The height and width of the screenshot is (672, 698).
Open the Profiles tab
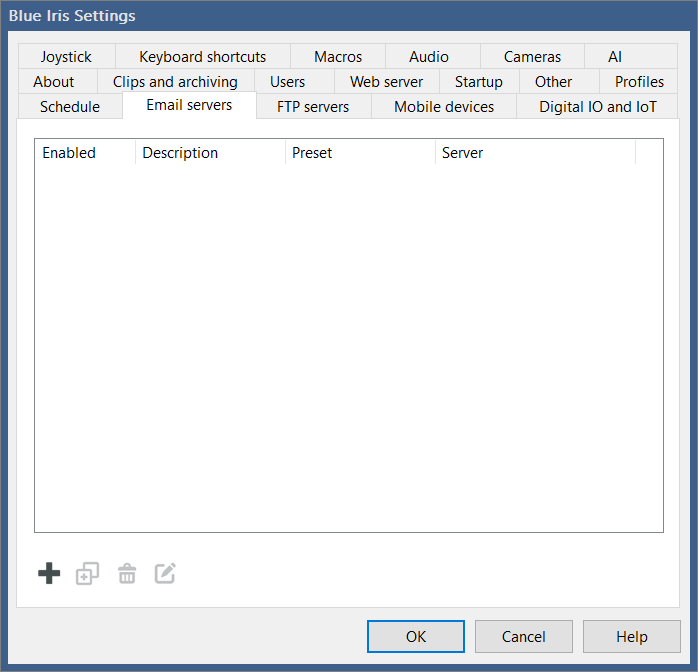639,81
